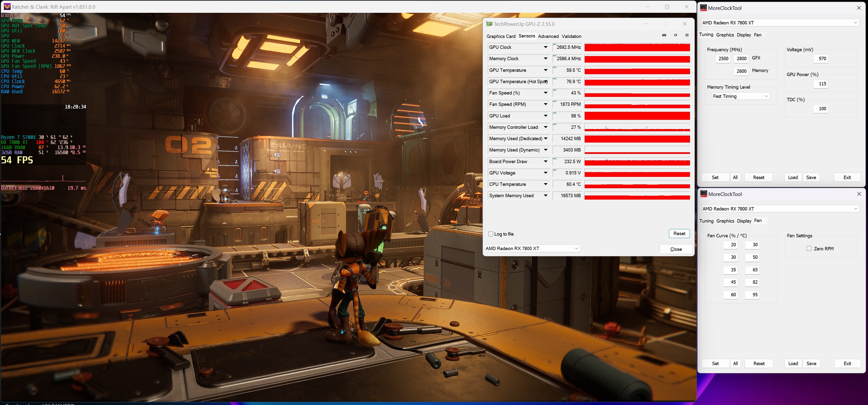Screen dimensions: 868x405
Task: Open the Board Power Draw sensor dropdown
Action: pyautogui.click(x=546, y=161)
